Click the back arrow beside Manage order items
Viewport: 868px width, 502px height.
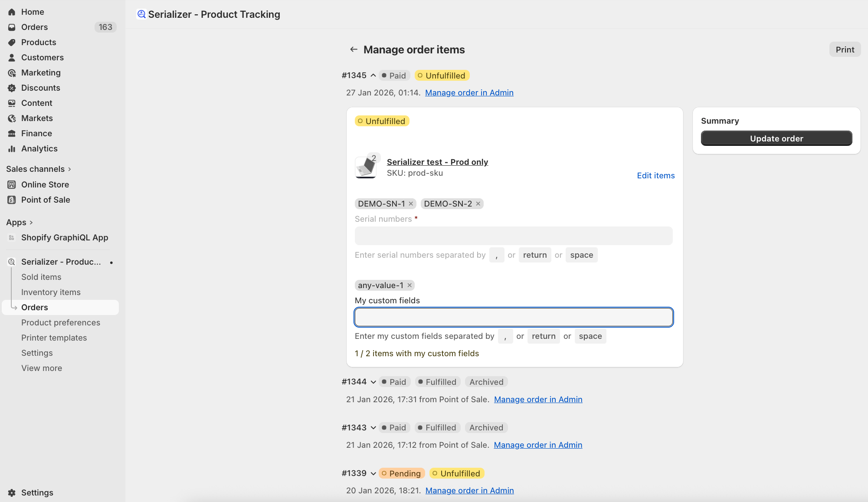354,49
